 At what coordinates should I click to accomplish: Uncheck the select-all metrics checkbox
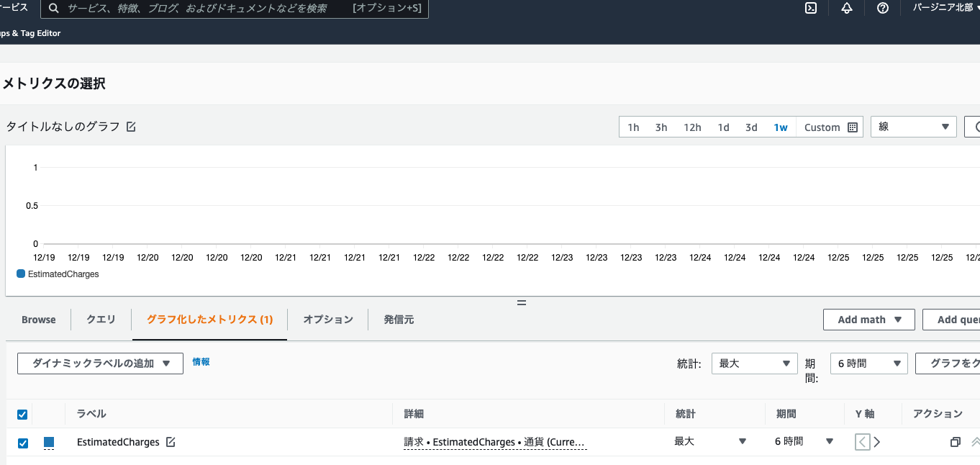pos(22,414)
